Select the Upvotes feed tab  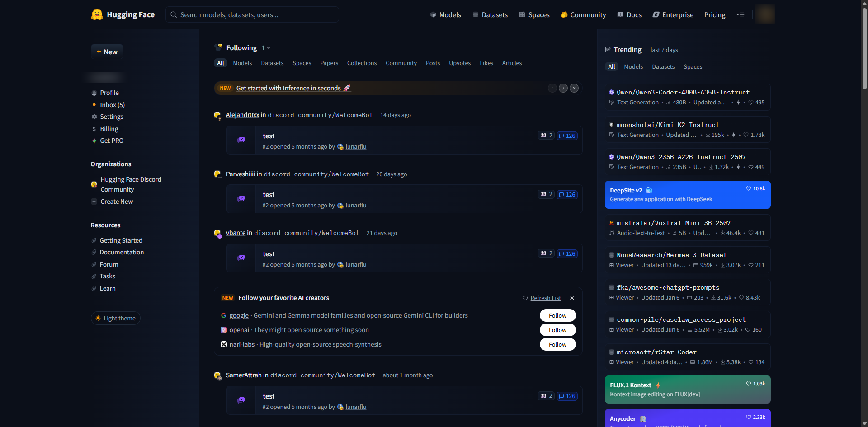[x=460, y=63]
